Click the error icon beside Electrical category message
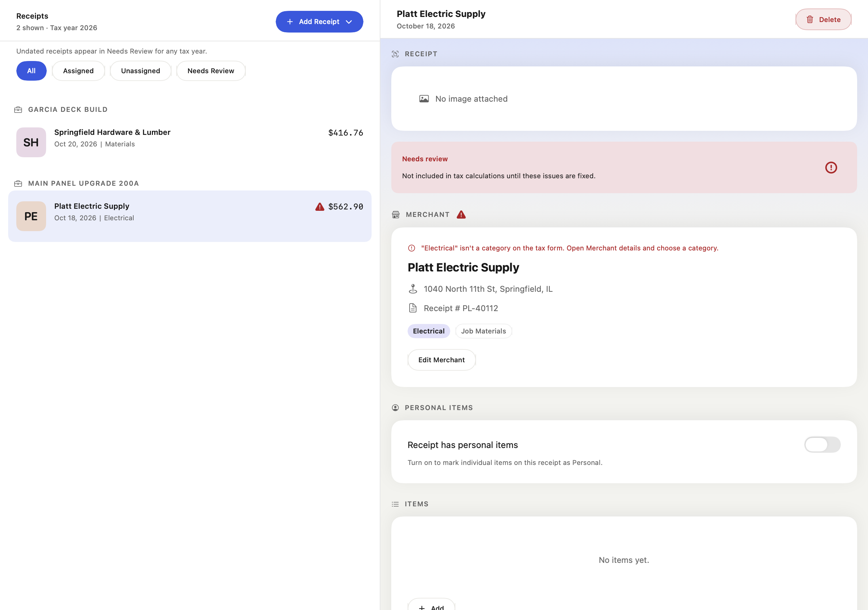 [412, 248]
